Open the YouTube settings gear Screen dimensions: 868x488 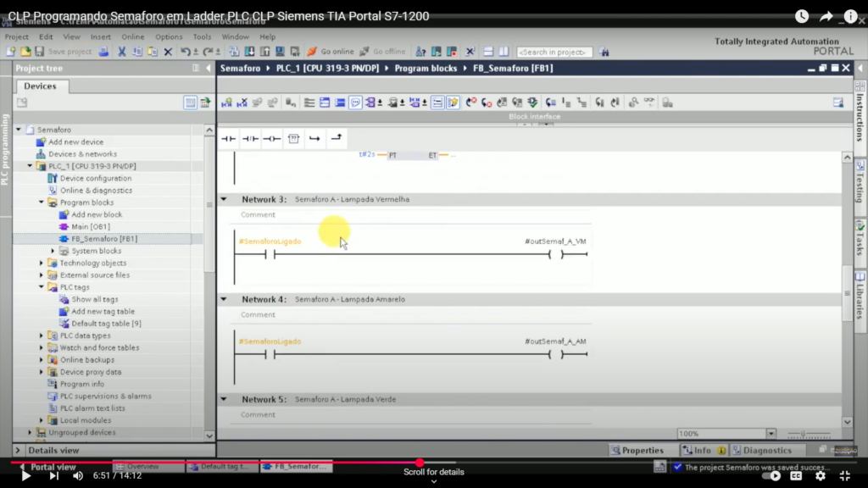tap(821, 475)
